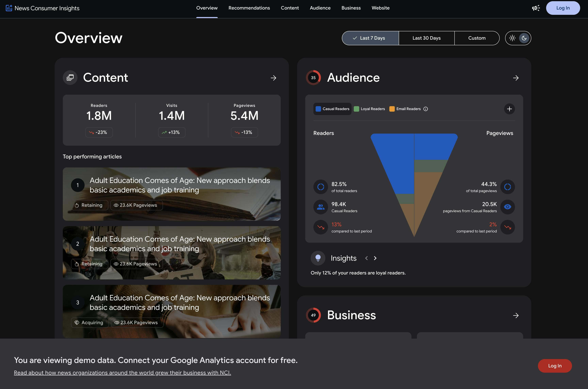
Task: Select Last 7 Days range
Action: (x=370, y=38)
